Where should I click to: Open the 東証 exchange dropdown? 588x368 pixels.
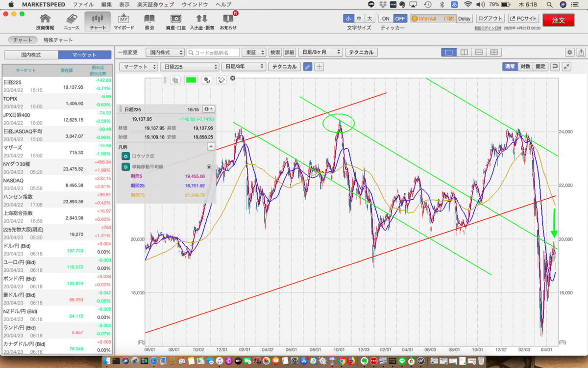tap(255, 53)
